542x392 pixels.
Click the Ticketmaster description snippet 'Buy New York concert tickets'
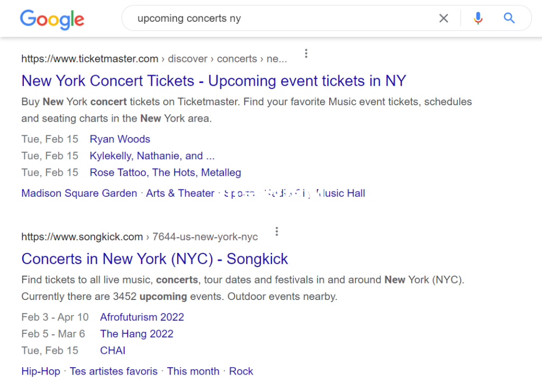point(247,110)
